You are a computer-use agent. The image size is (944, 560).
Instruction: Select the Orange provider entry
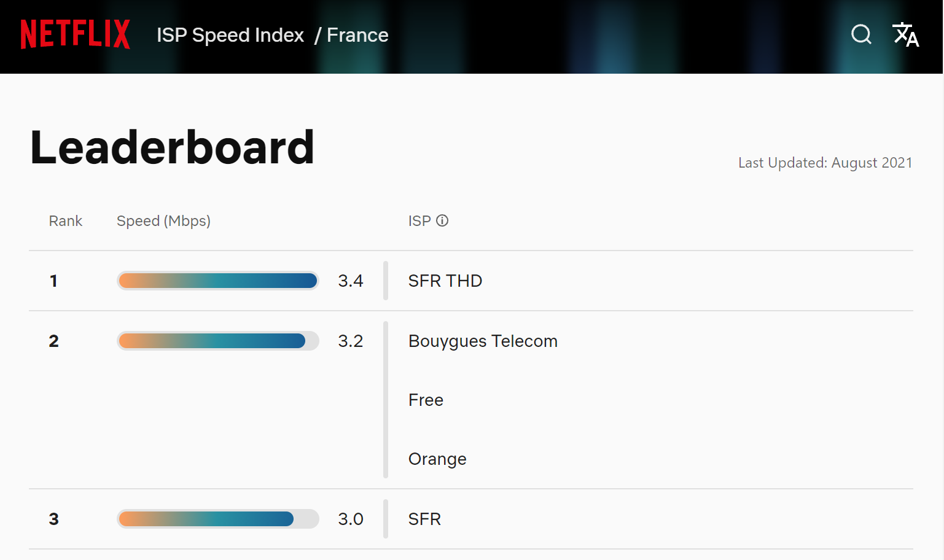coord(437,459)
